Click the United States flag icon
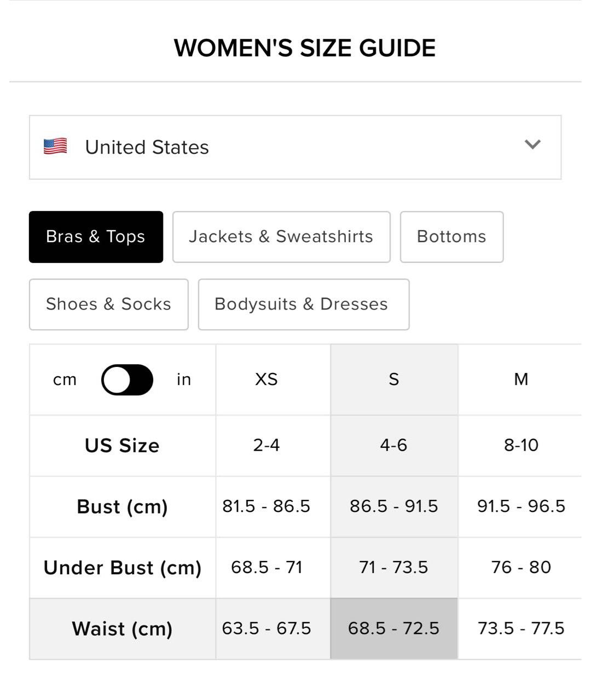591x700 pixels. [55, 147]
